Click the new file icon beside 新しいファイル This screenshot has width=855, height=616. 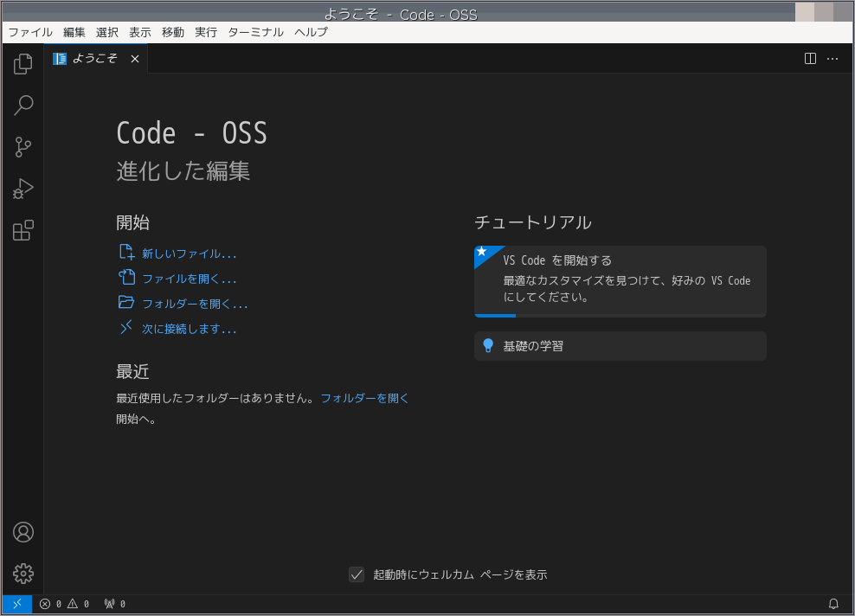coord(126,252)
